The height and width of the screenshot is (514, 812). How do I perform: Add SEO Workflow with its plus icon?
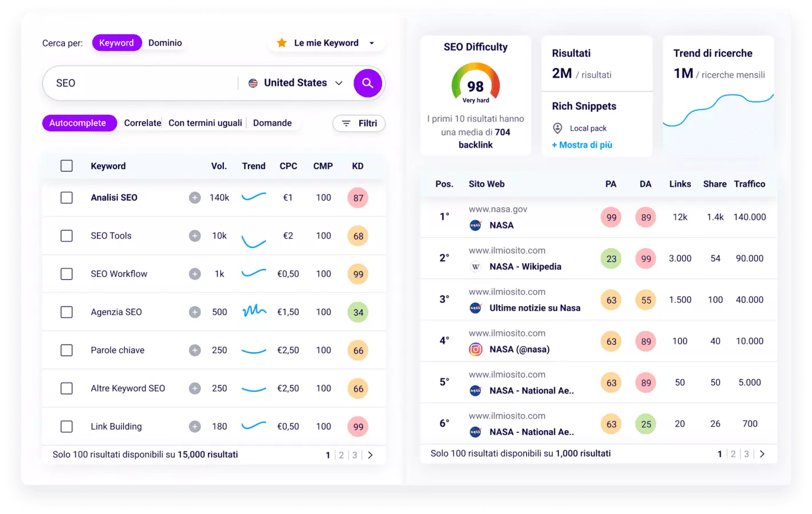coord(195,274)
